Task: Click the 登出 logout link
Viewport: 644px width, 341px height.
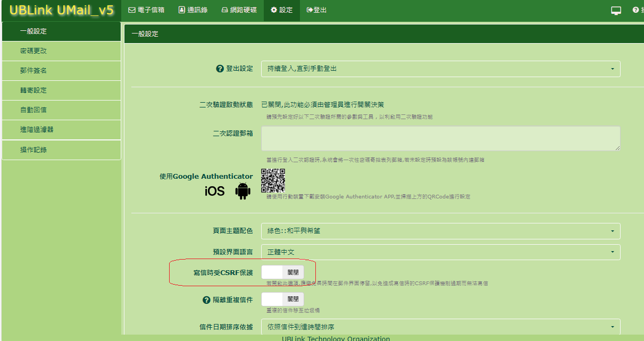Action: [317, 10]
